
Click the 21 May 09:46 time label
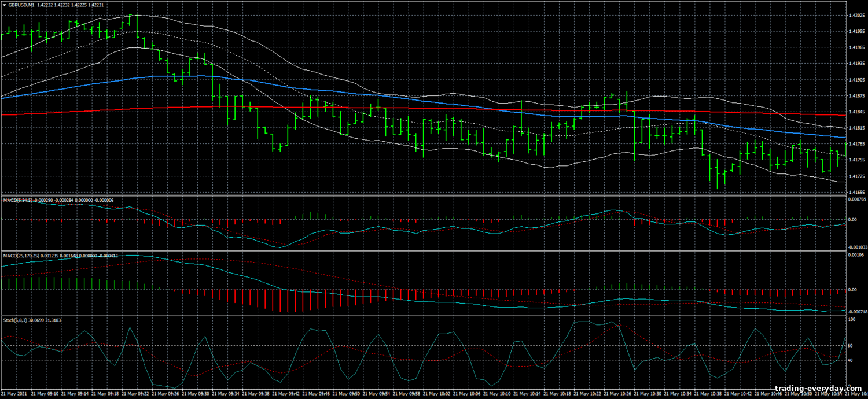click(x=315, y=394)
